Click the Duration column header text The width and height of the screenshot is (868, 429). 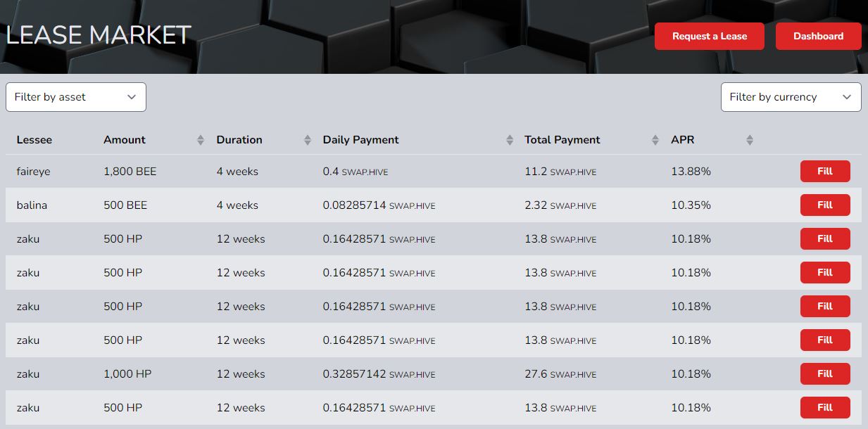click(x=239, y=139)
